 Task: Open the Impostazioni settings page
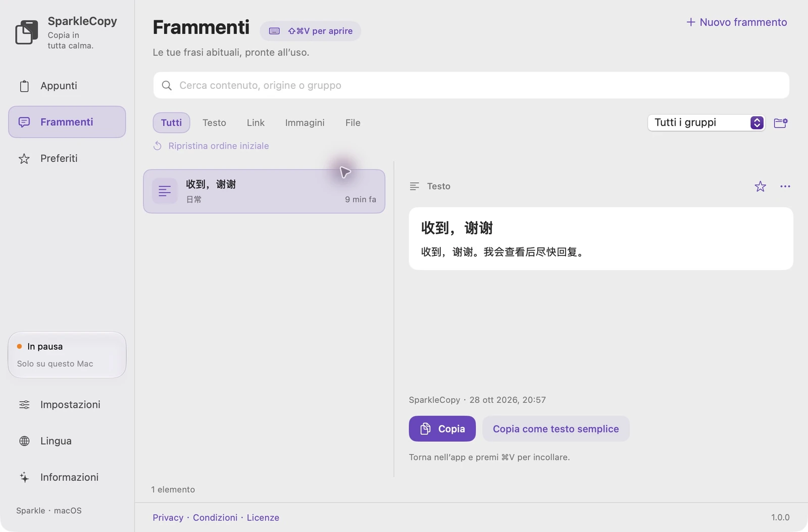coord(67,405)
